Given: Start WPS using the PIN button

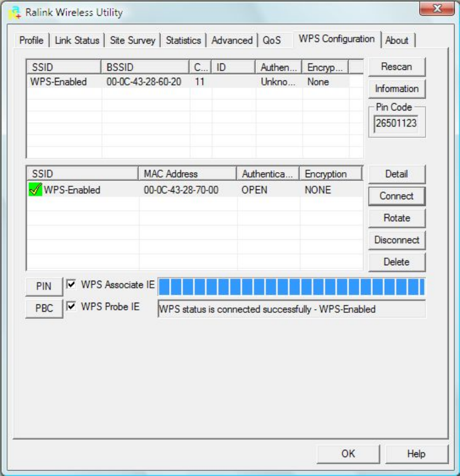Looking at the screenshot, I should point(44,286).
